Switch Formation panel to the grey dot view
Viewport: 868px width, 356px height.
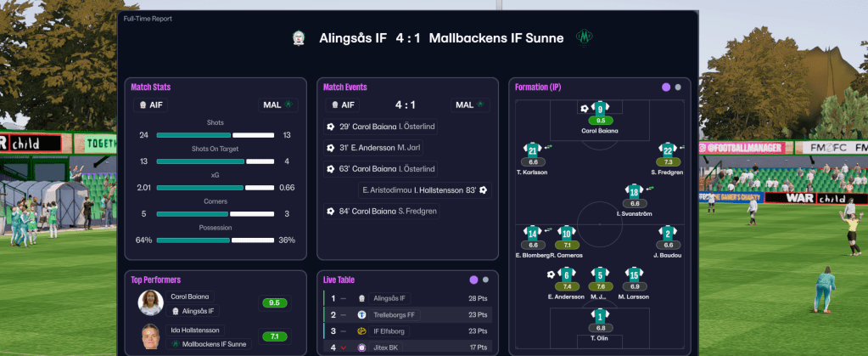coord(678,87)
